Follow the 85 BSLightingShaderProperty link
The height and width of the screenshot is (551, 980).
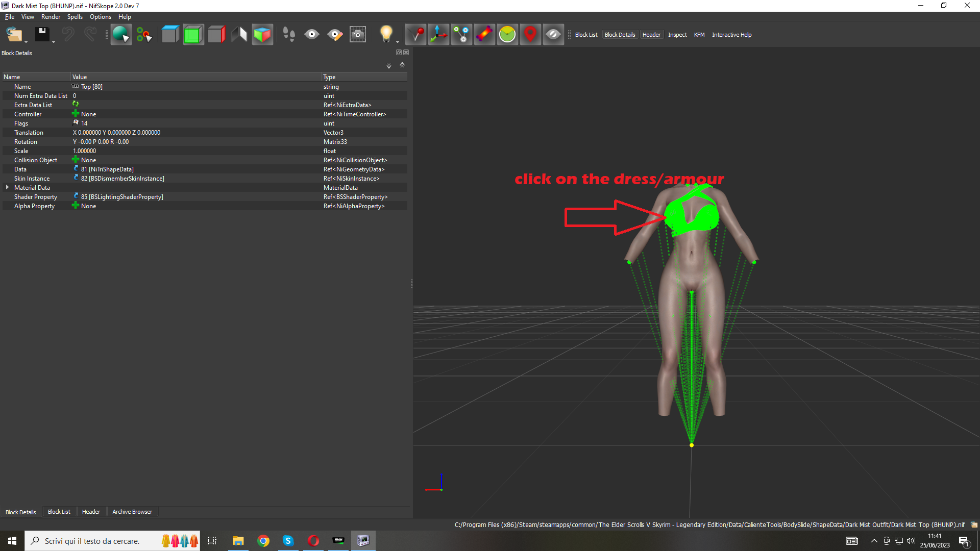121,197
